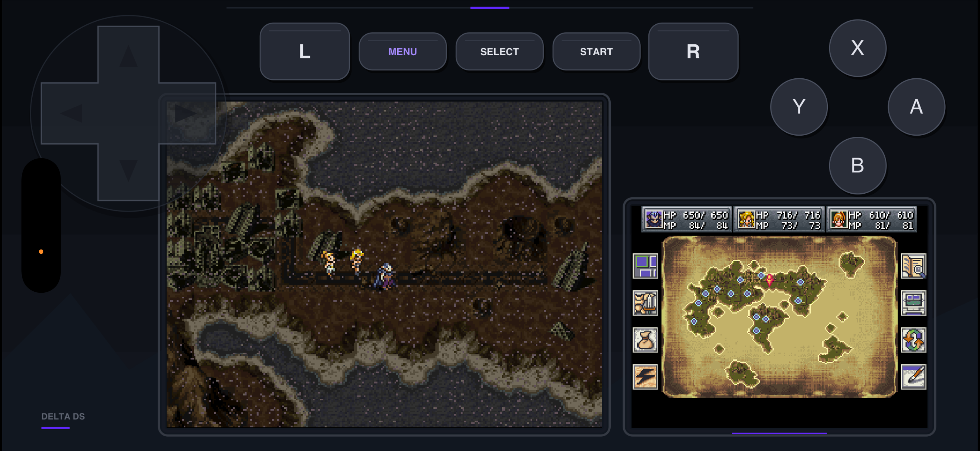Viewport: 980px width, 451px height.
Task: Select the blonde character's HP/MP status panel
Action: 779,219
